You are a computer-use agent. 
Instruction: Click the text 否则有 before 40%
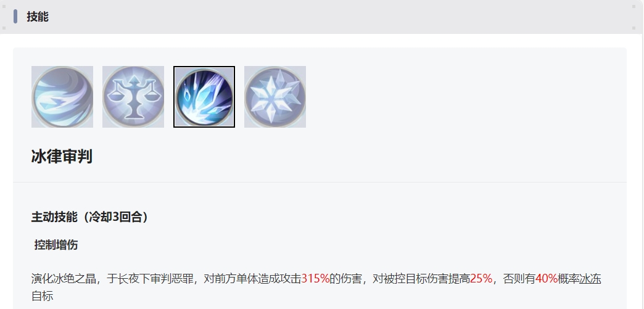(x=519, y=279)
